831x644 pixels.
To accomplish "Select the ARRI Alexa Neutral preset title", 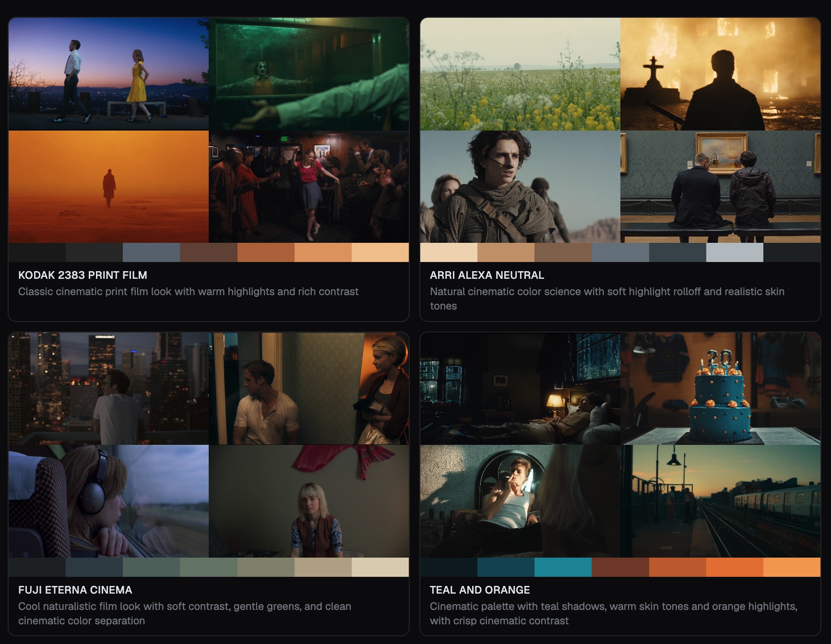I will (x=487, y=275).
